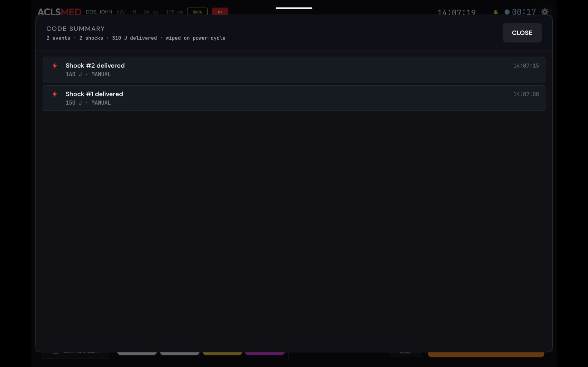Screen dimensions: 588x367
Task: Click the patient name DOE, JOHN
Action: (99, 12)
